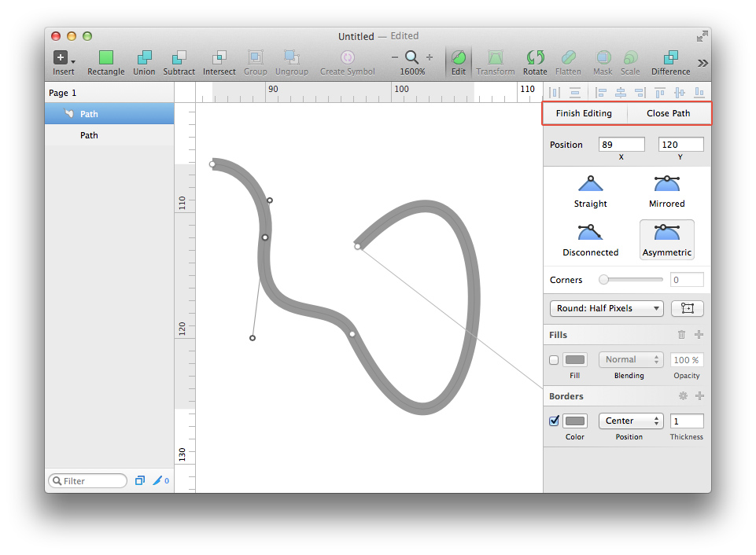Click the Subtract boolean operation icon
756x555 pixels.
pos(179,57)
